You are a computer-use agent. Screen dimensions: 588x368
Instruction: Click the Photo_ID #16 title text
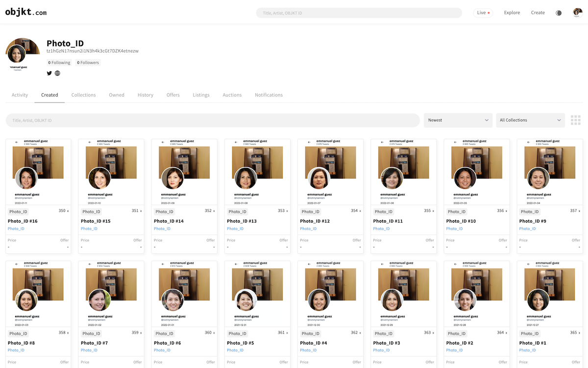[x=23, y=221]
